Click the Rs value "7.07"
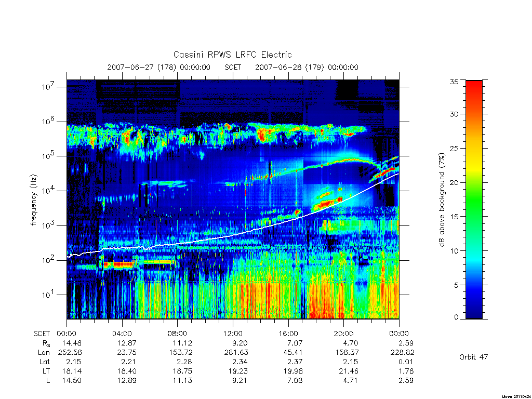Image resolution: width=532 pixels, height=399 pixels. (295, 343)
